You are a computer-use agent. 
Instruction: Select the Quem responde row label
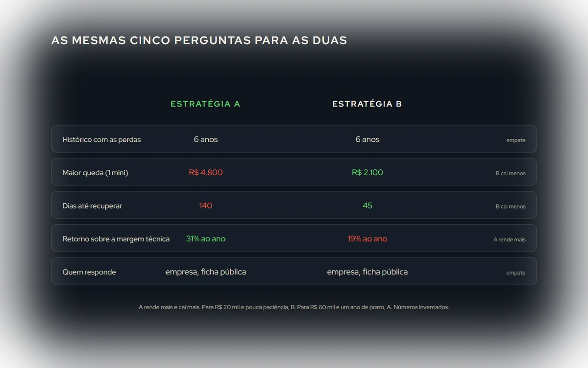tap(89, 272)
